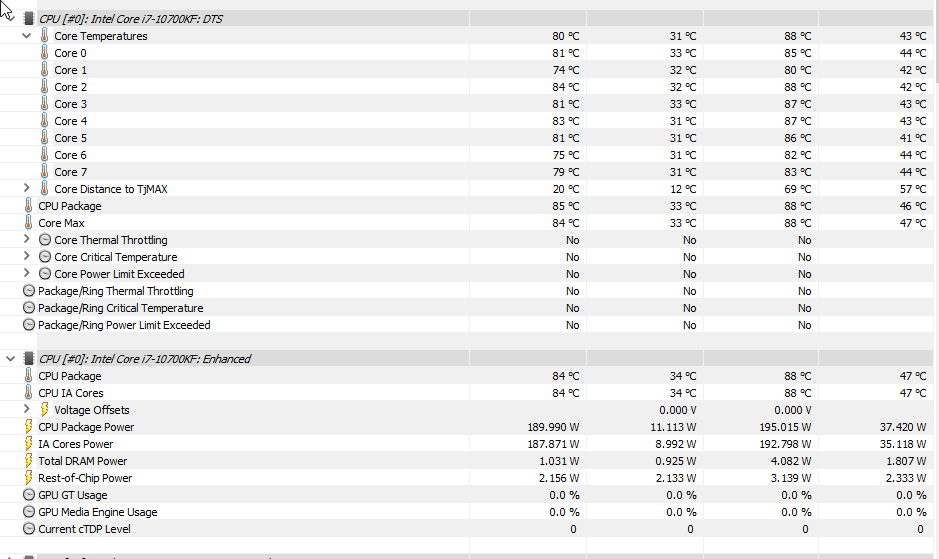Click thermometer icon next to Core 0
This screenshot has height=559, width=939.
pos(44,53)
